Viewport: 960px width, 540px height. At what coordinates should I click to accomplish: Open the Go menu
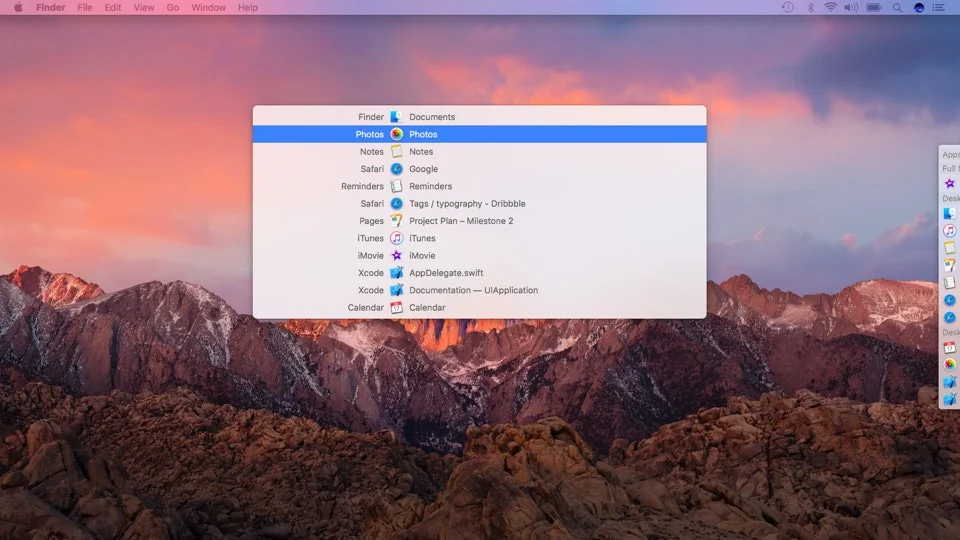coord(173,7)
